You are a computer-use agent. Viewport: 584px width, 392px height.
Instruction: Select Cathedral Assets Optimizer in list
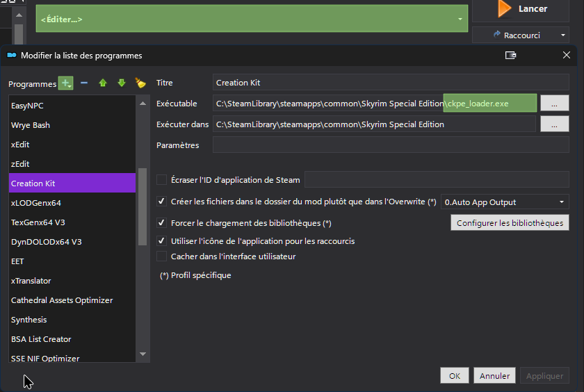pos(72,300)
